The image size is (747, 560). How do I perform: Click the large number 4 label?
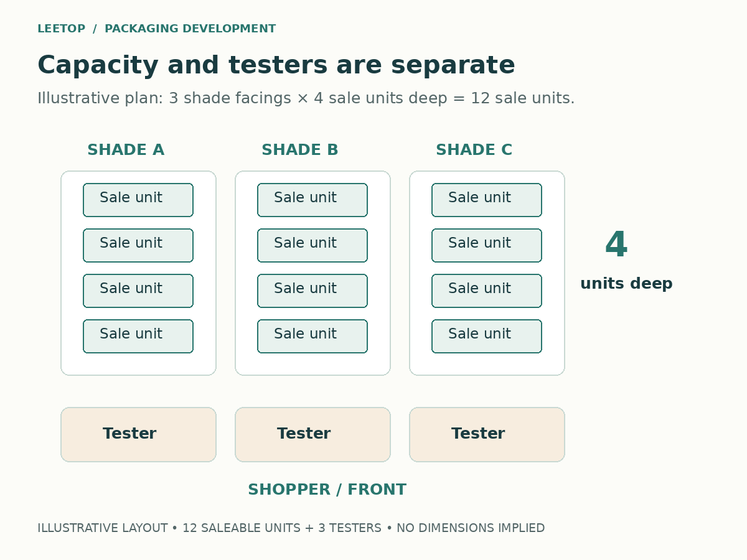point(616,245)
